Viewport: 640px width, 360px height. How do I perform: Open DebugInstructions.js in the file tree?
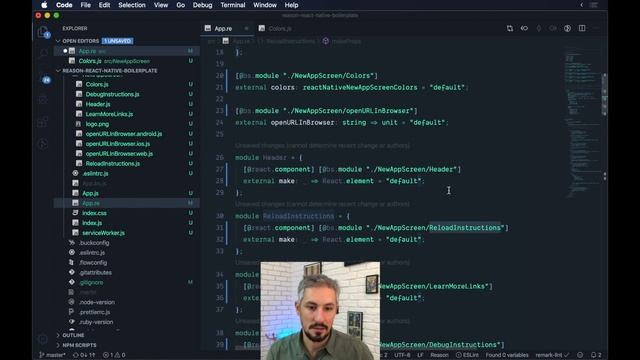112,94
